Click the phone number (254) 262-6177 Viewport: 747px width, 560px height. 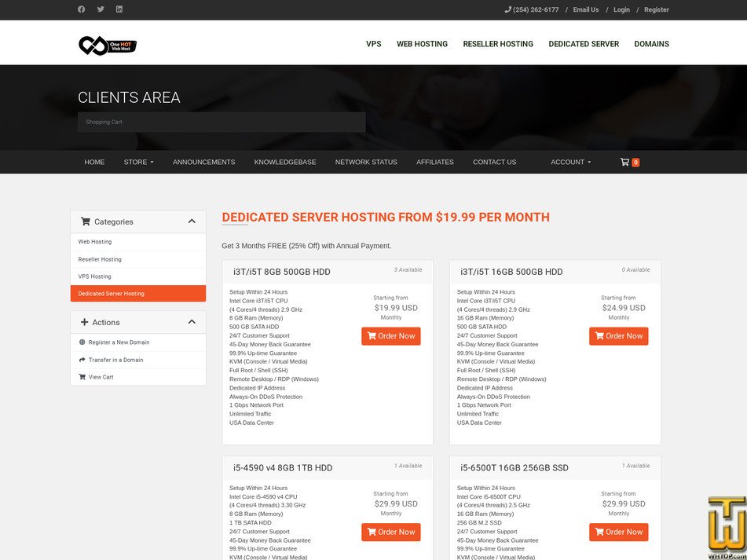click(536, 9)
